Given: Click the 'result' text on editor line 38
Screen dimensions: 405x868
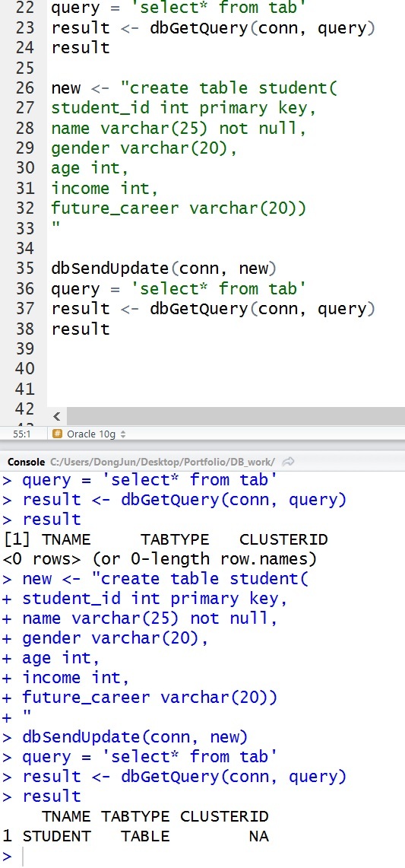Looking at the screenshot, I should coord(81,329).
